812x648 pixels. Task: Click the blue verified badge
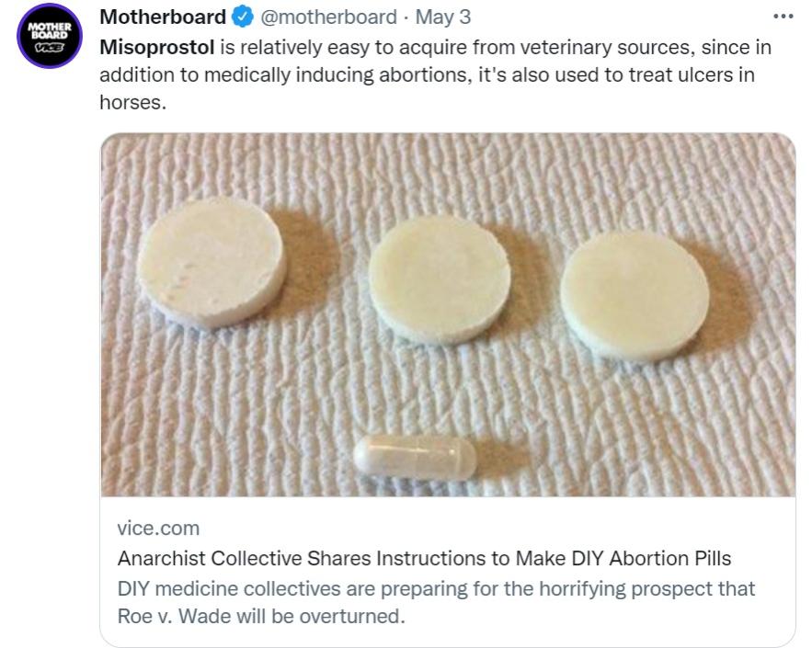[x=243, y=17]
